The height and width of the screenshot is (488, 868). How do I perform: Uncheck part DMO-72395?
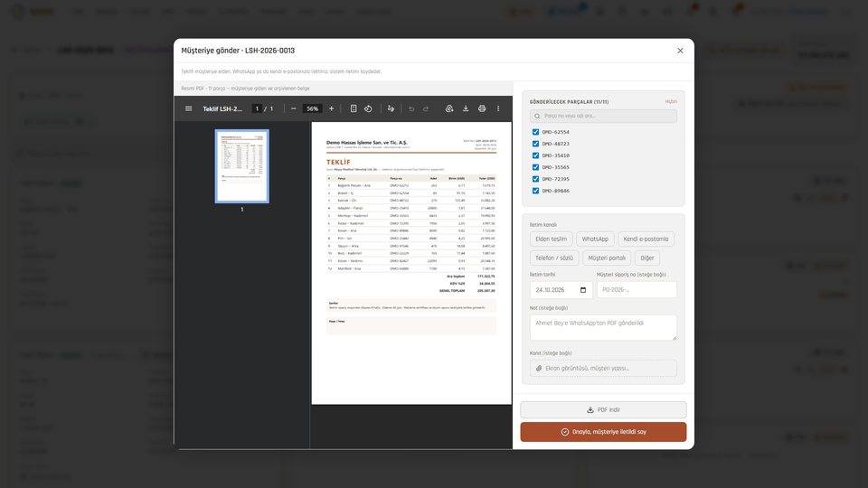click(x=535, y=179)
